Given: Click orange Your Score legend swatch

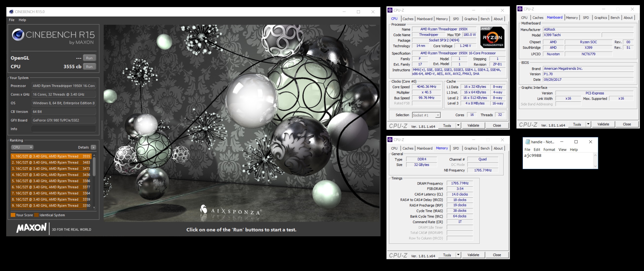Looking at the screenshot, I should 13,215.
